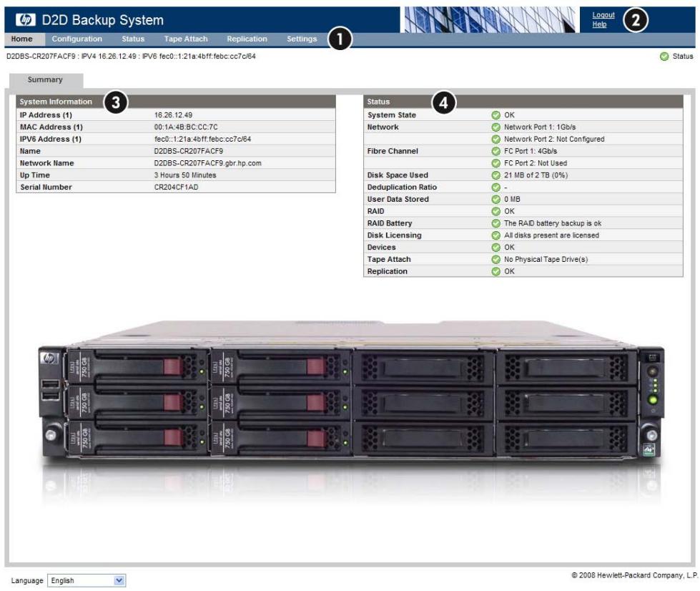Click the Status text link at top right
Viewport: 700px width, 591px height.
click(683, 57)
